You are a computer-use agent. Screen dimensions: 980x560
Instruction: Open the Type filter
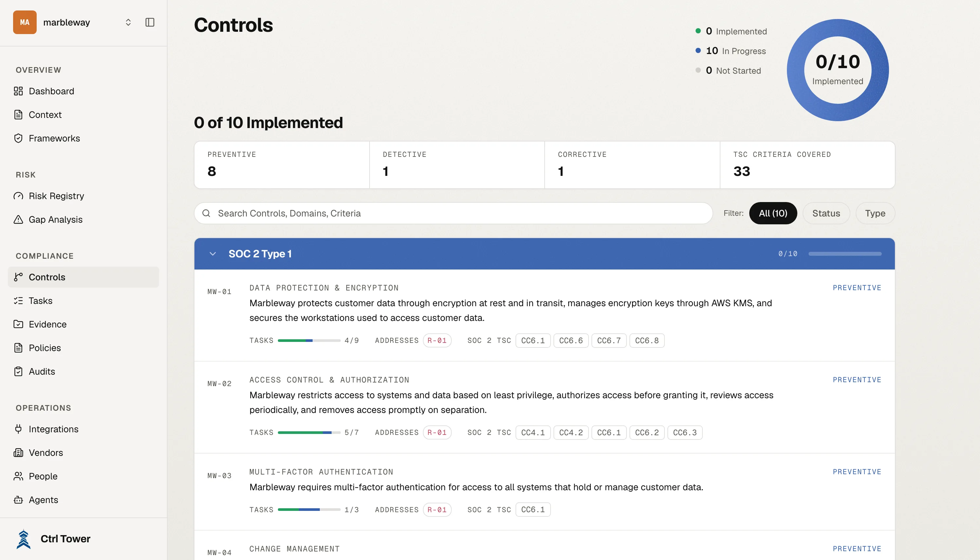[875, 213]
